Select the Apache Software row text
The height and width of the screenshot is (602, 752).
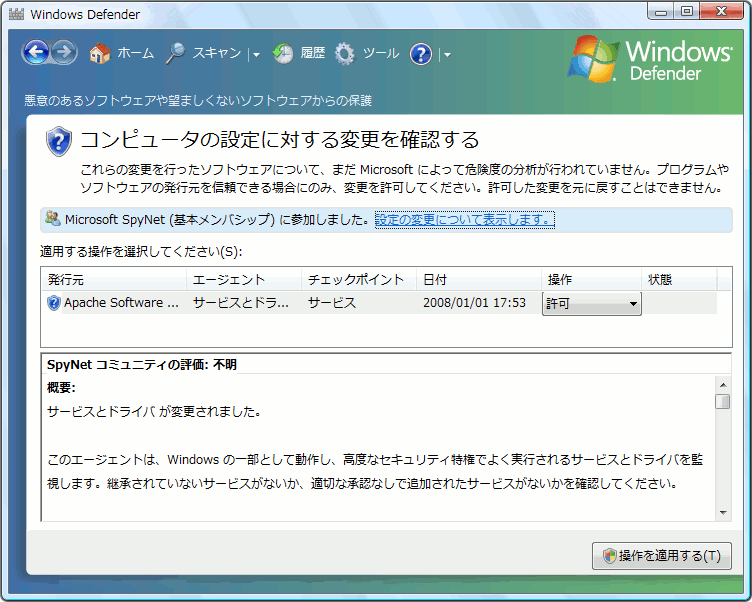pyautogui.click(x=121, y=303)
